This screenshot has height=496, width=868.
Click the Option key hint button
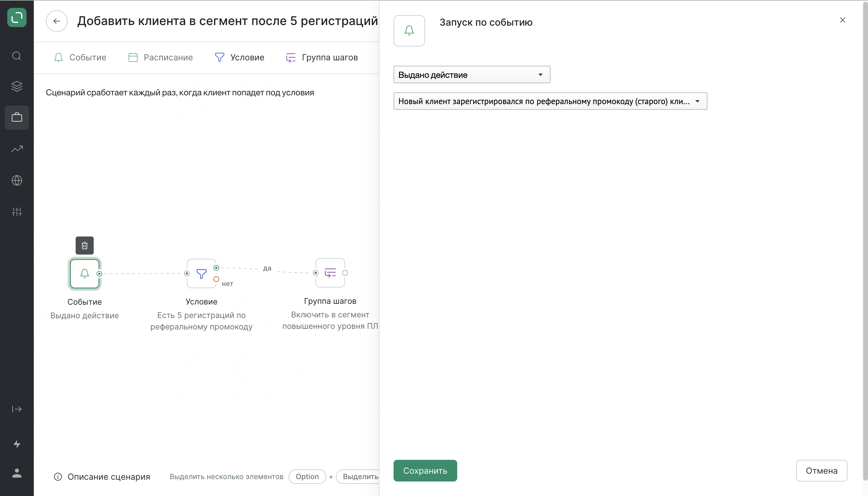click(307, 477)
